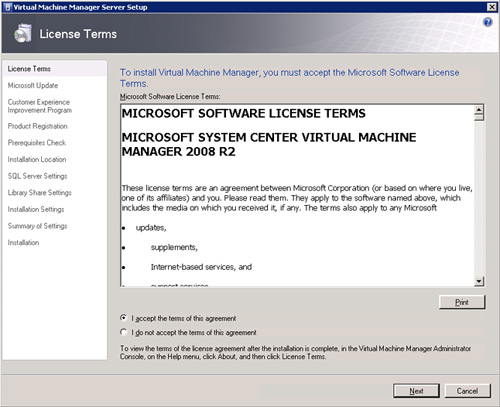Image resolution: width=500 pixels, height=407 pixels.
Task: Select Product Registration step
Action: point(37,126)
